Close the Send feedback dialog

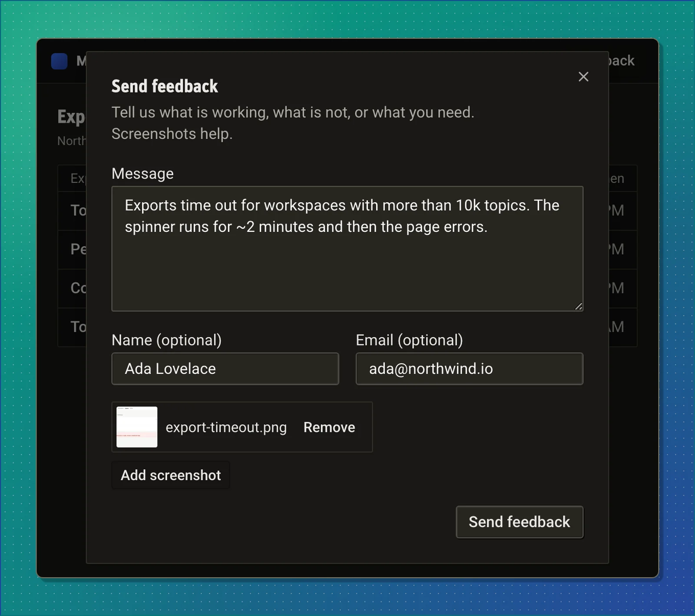[x=583, y=77]
